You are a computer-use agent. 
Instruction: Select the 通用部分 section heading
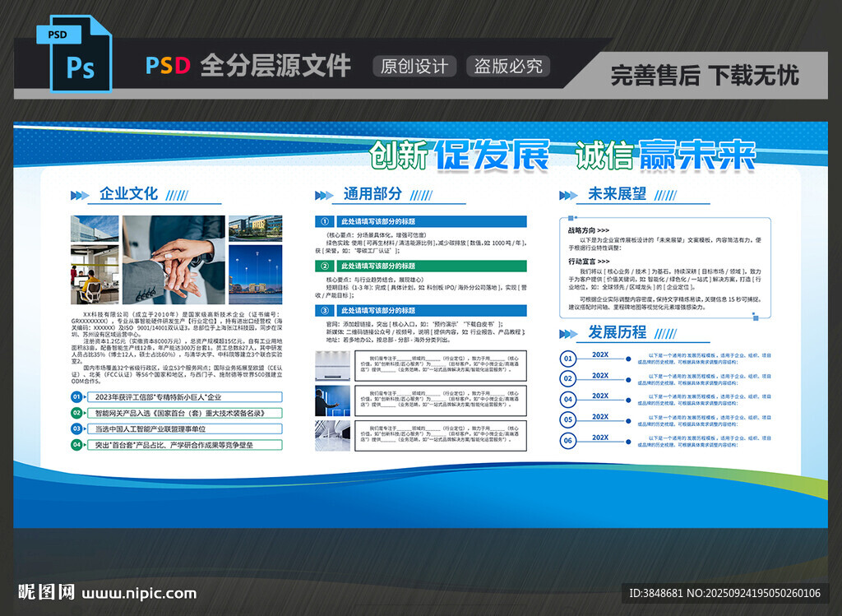pos(372,193)
